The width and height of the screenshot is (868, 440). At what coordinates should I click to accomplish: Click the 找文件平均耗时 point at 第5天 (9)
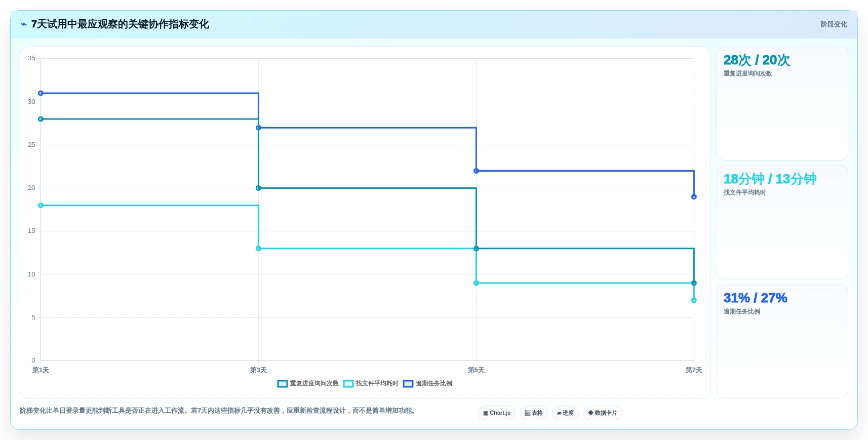(x=476, y=283)
